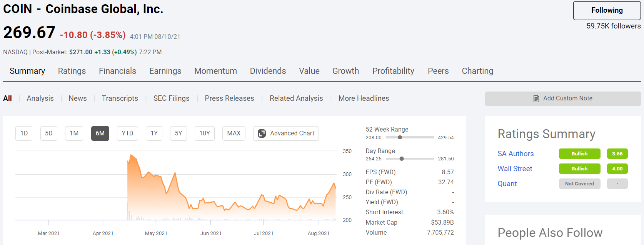Click the Day Range slider marker
The image size is (644, 245).
point(402,159)
